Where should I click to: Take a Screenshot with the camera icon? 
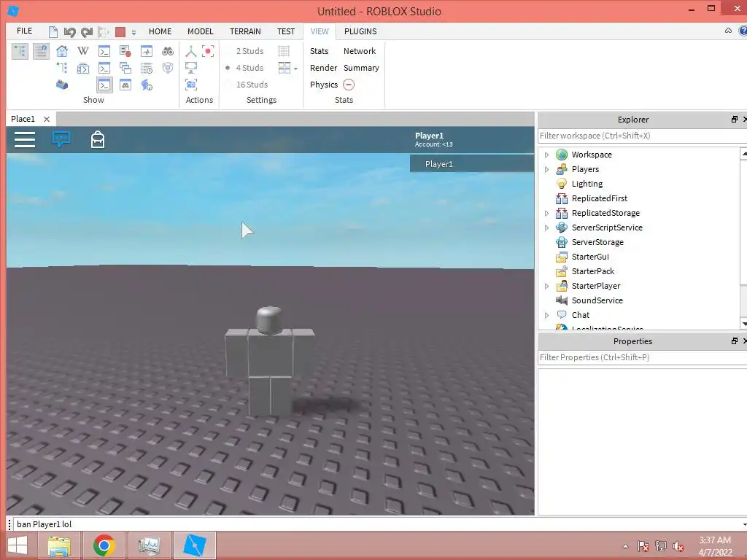(x=191, y=85)
